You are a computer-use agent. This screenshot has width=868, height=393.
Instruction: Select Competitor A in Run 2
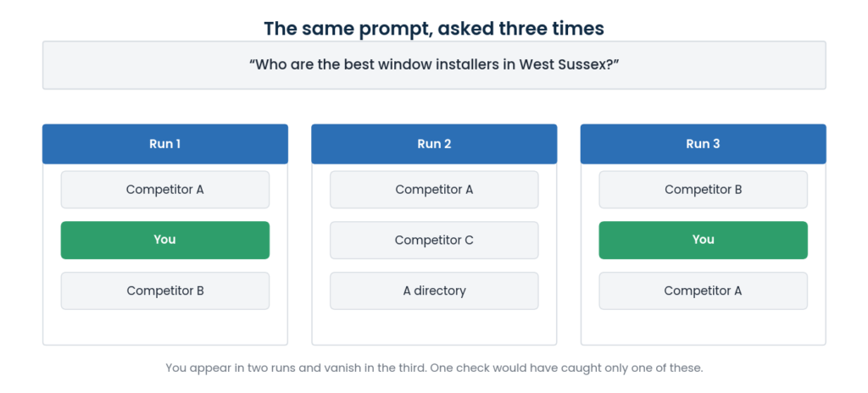tap(434, 190)
